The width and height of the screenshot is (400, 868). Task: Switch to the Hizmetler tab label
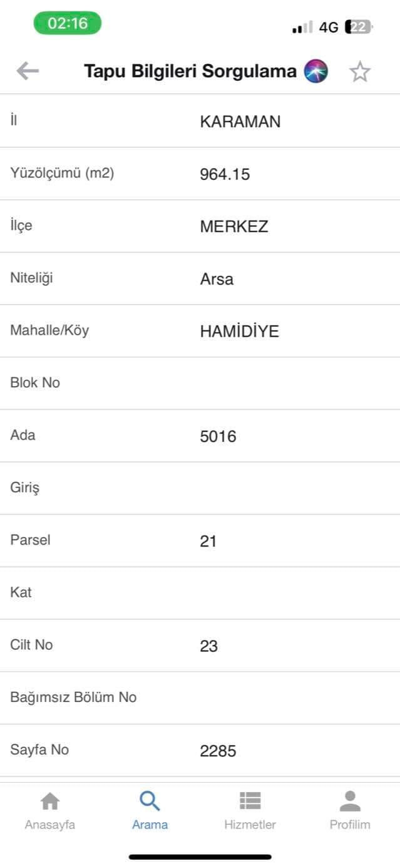pos(250,825)
